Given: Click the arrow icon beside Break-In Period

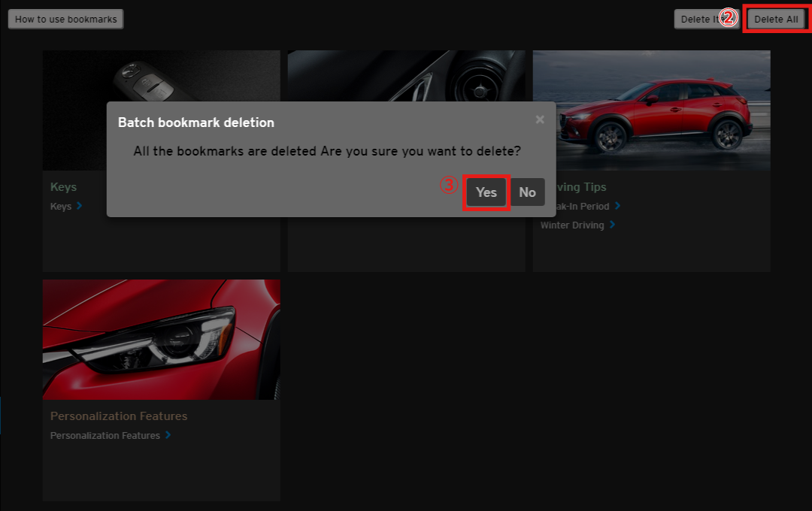Looking at the screenshot, I should [x=617, y=206].
